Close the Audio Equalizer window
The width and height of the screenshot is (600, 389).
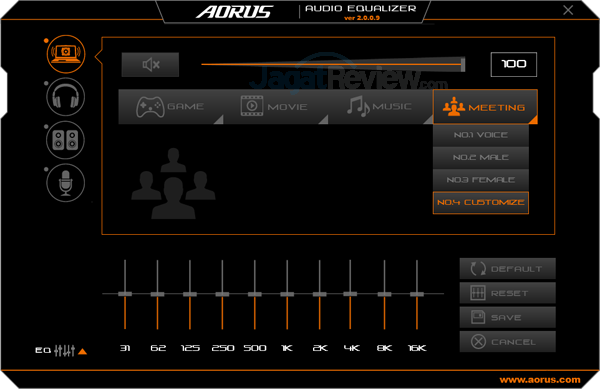568,10
